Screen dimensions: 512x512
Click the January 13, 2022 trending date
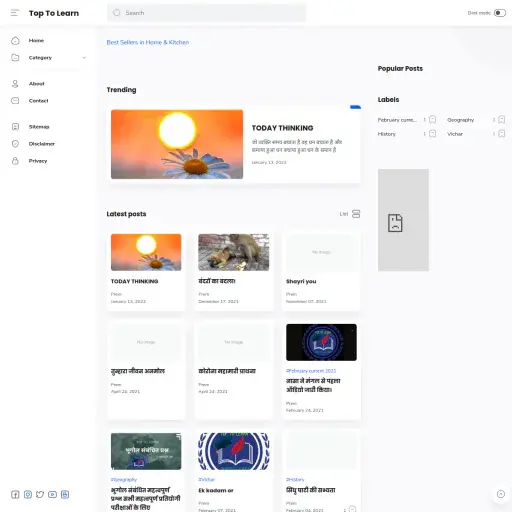(x=269, y=162)
